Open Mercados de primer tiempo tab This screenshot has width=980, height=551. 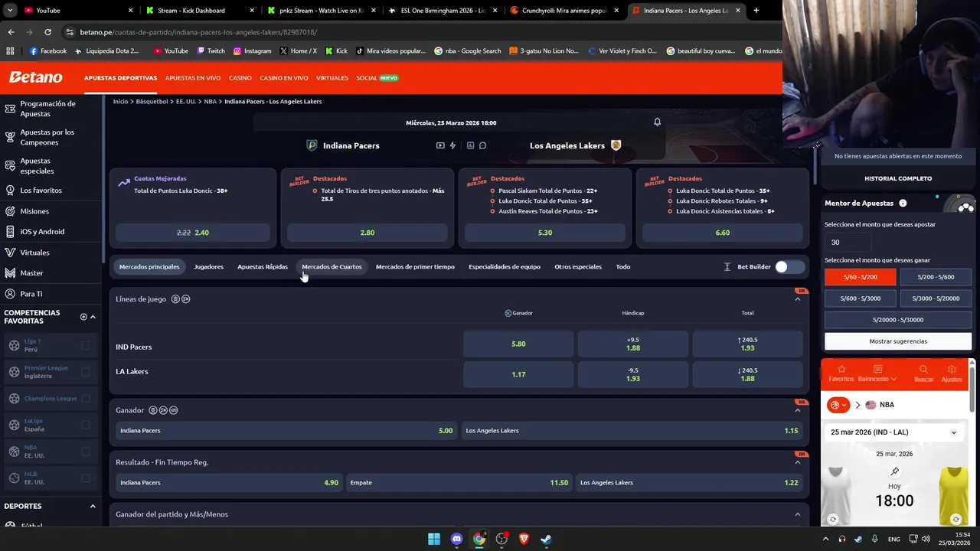[415, 267]
